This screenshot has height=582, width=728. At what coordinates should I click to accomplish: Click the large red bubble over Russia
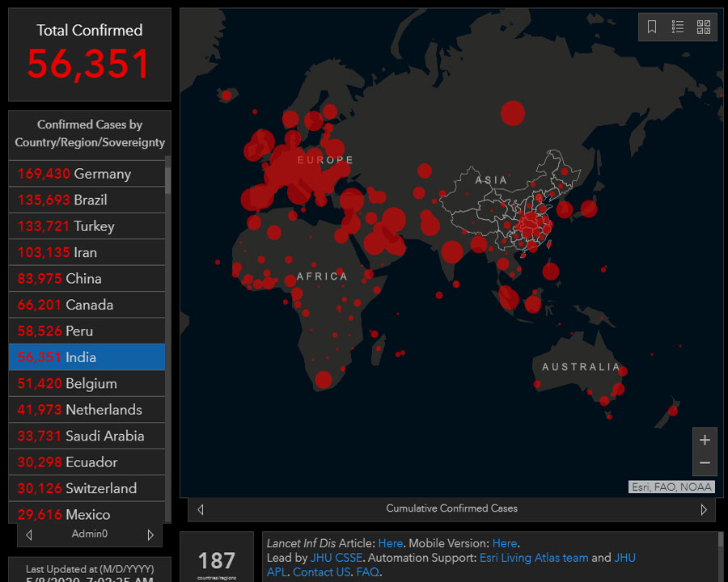(x=513, y=113)
